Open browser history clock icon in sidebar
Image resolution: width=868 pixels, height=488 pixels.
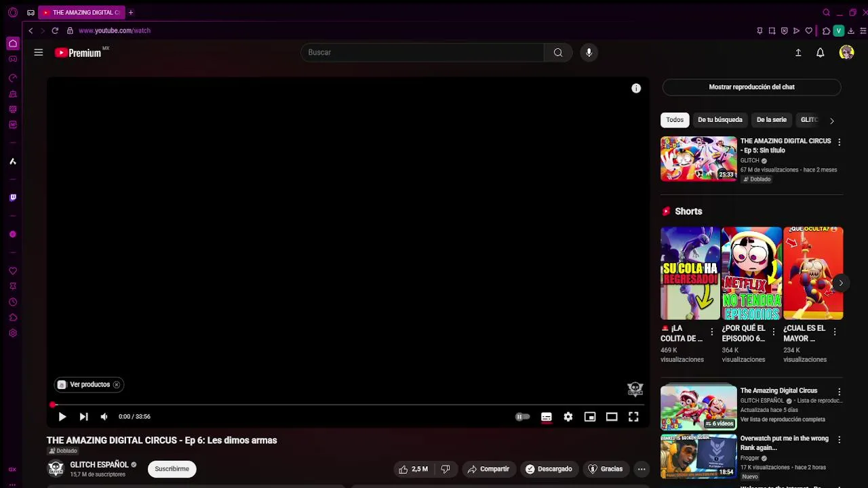click(x=12, y=302)
